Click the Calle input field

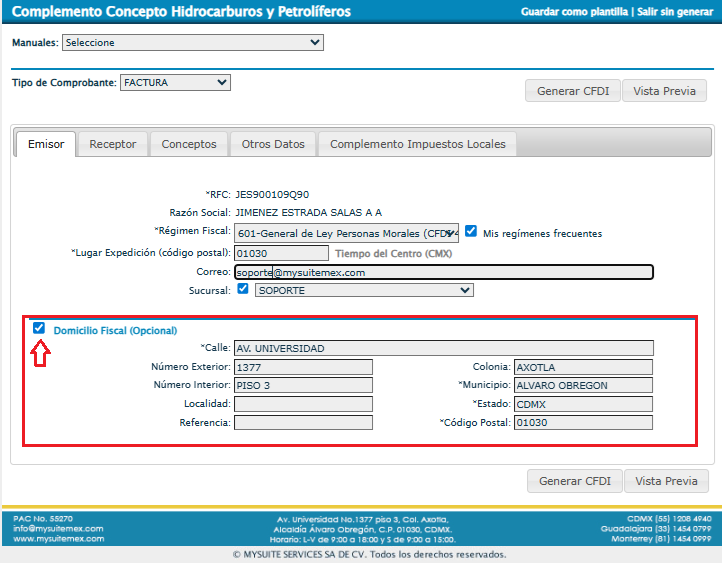(x=444, y=348)
